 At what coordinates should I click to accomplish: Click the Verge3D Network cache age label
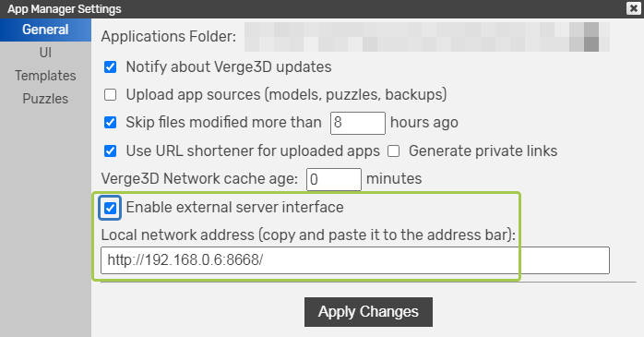point(199,179)
